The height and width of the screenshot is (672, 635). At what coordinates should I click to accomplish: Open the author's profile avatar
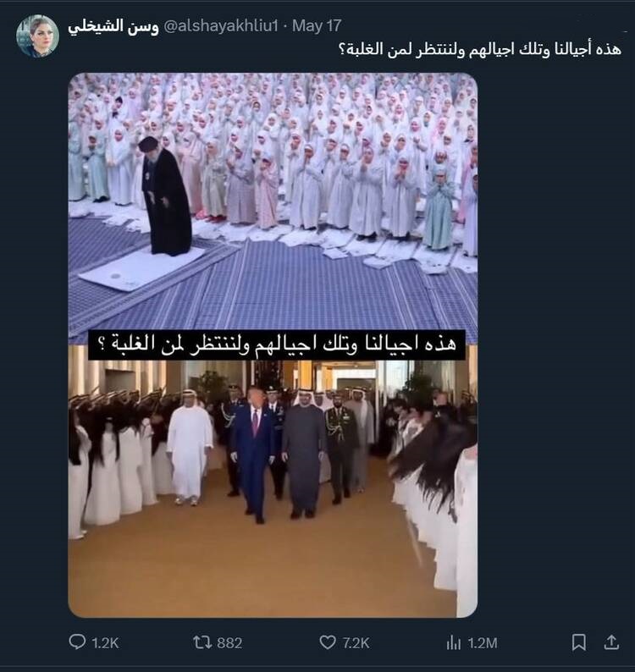point(37,36)
